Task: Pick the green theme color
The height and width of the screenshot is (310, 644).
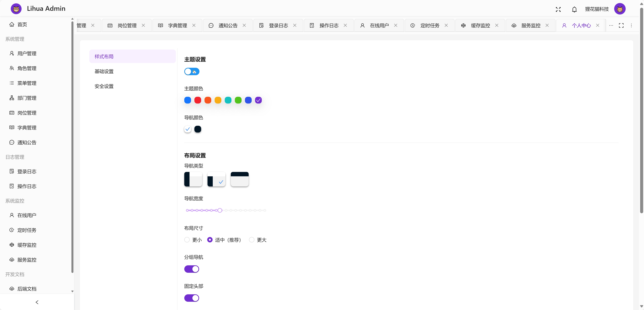Action: coord(238,100)
